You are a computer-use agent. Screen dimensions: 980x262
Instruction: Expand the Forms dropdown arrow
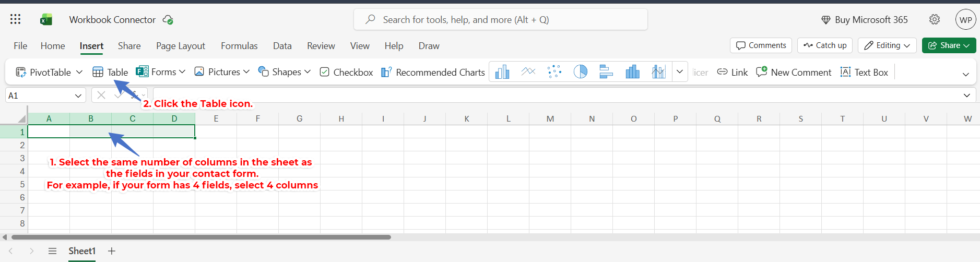tap(182, 72)
